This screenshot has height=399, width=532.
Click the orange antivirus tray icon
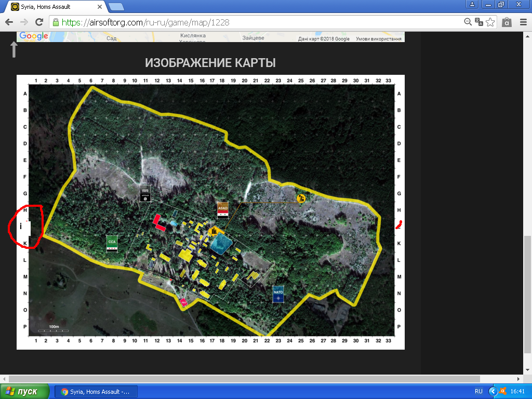503,391
